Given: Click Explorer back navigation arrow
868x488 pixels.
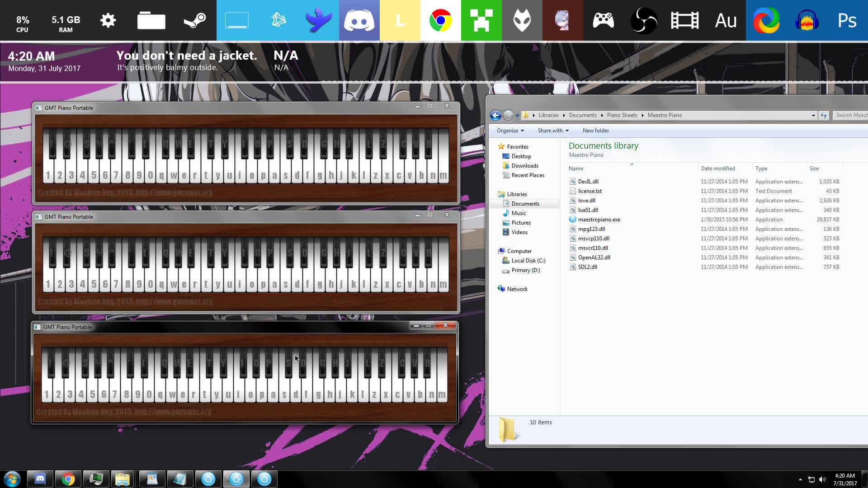Looking at the screenshot, I should (495, 115).
